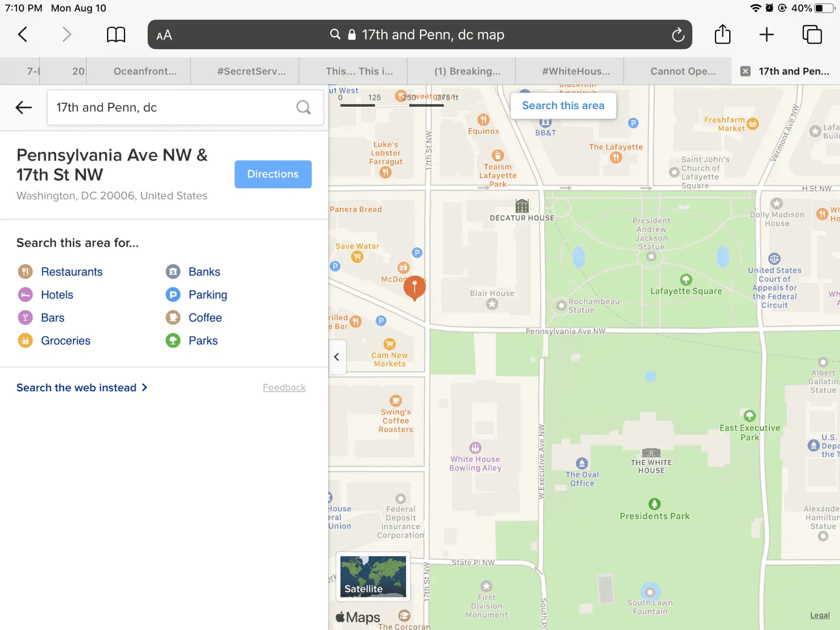Switch to the #WhiteHous... tab
The width and height of the screenshot is (840, 630).
tap(576, 71)
